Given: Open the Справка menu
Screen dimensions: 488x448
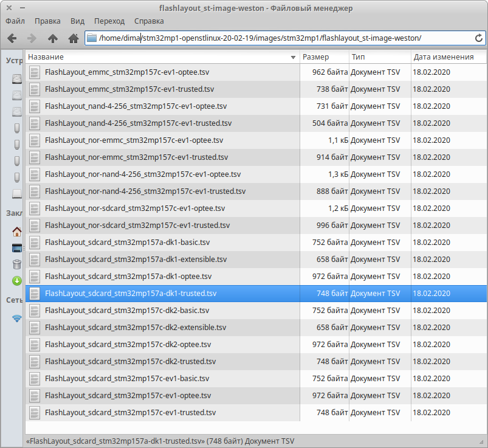Looking at the screenshot, I should 149,21.
